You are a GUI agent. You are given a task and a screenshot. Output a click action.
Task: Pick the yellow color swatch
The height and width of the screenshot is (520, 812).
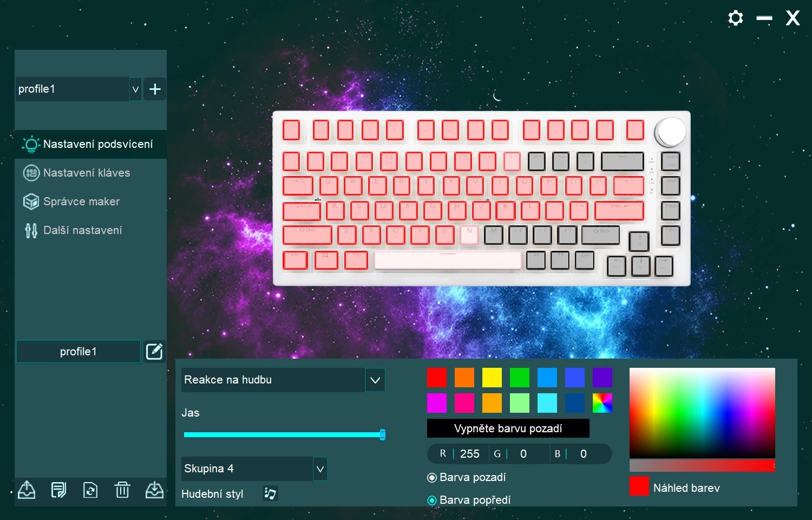coord(492,378)
